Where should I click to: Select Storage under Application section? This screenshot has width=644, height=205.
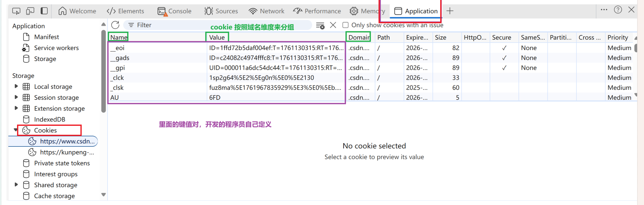coord(45,59)
